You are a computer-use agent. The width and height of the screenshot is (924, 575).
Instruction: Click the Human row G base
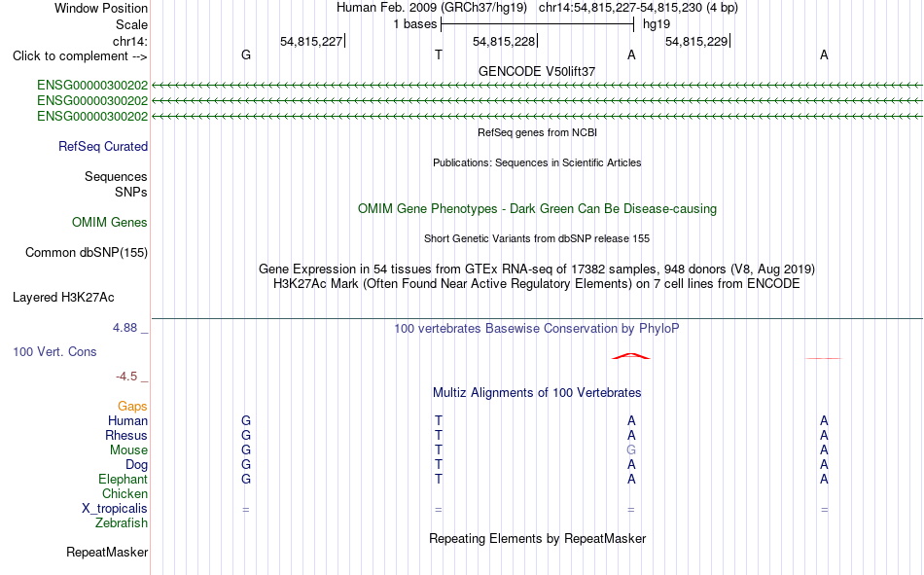point(246,420)
